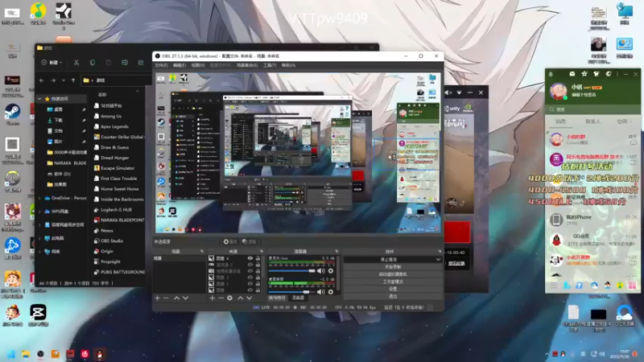Open the Steam desktop shortcut
Screen dimensions: 644x362
(12, 114)
